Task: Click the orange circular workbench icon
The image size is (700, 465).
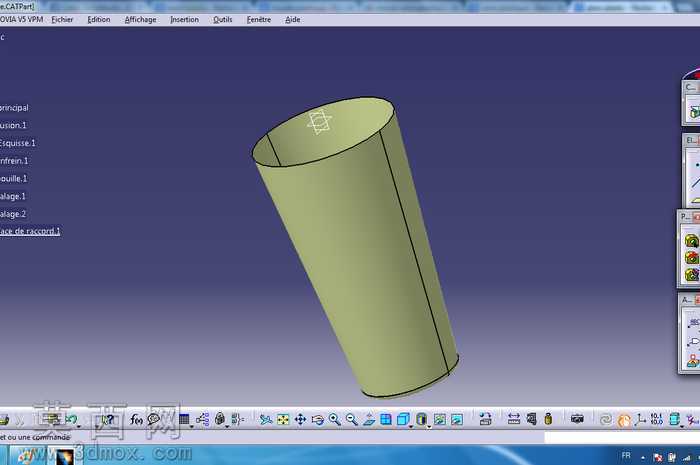Action: coord(624,420)
